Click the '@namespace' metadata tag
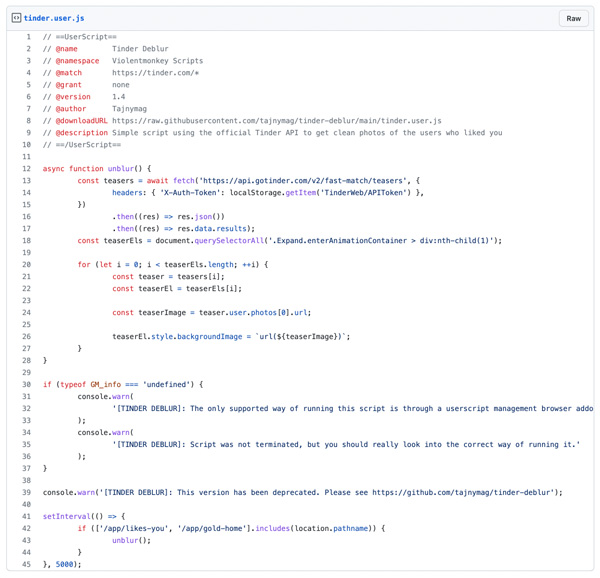 tap(77, 61)
